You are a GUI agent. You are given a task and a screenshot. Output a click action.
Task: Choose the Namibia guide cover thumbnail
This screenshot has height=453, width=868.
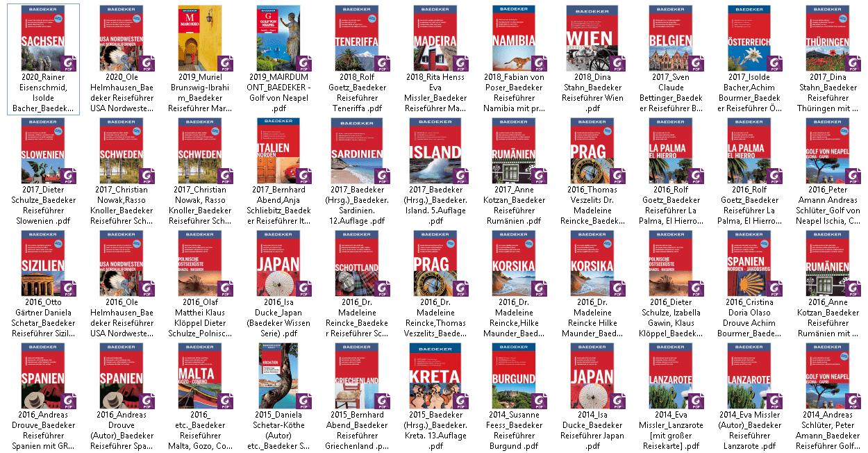pos(515,38)
